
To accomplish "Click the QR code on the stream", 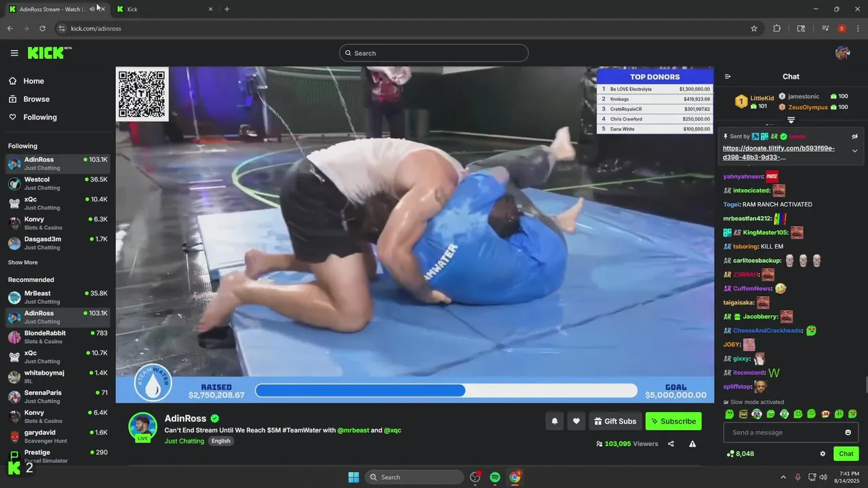I will 142,94.
